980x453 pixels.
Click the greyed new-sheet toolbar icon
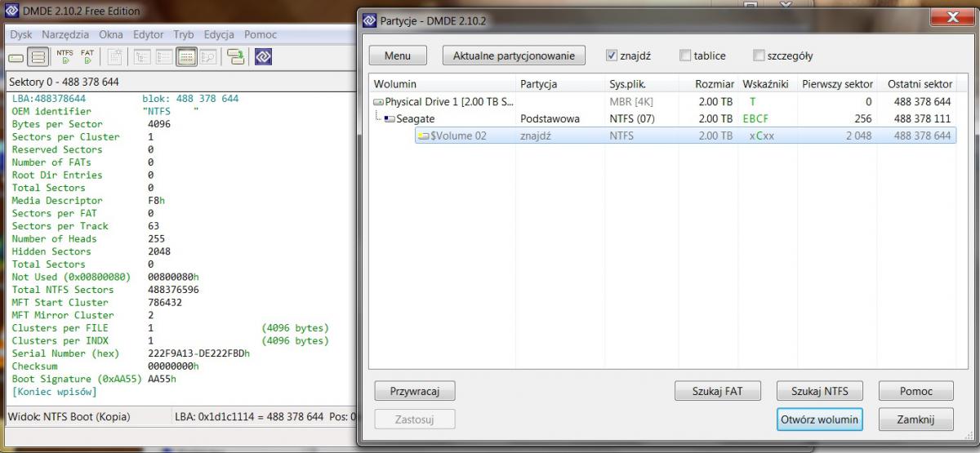pyautogui.click(x=115, y=56)
